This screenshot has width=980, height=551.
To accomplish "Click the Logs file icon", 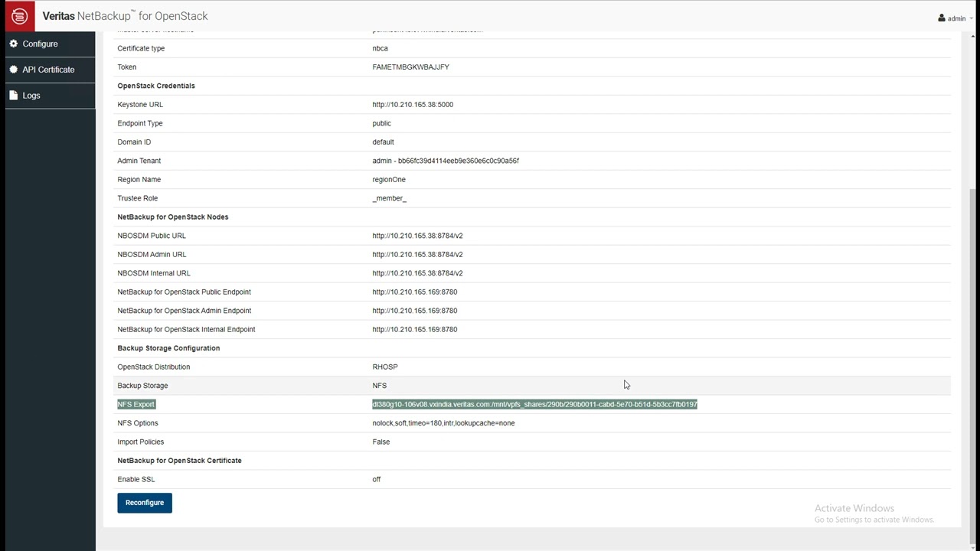I will point(14,96).
